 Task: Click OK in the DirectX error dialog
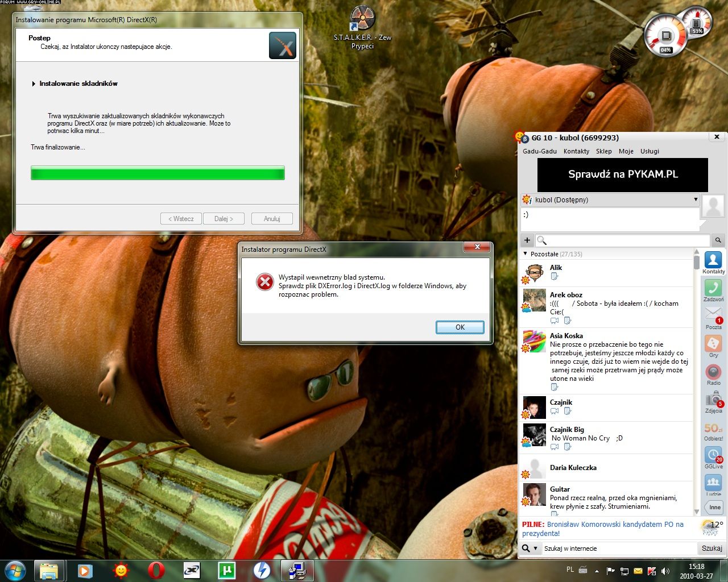click(x=460, y=327)
